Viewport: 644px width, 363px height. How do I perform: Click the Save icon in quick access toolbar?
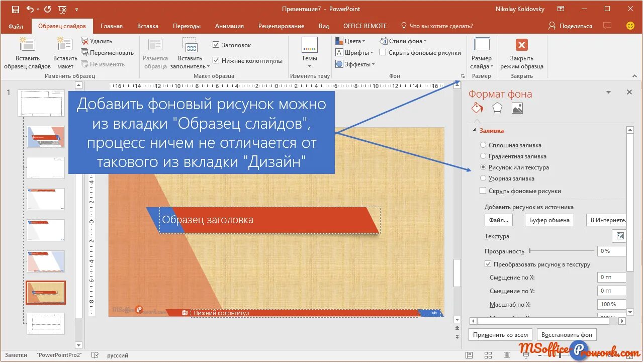15,9
